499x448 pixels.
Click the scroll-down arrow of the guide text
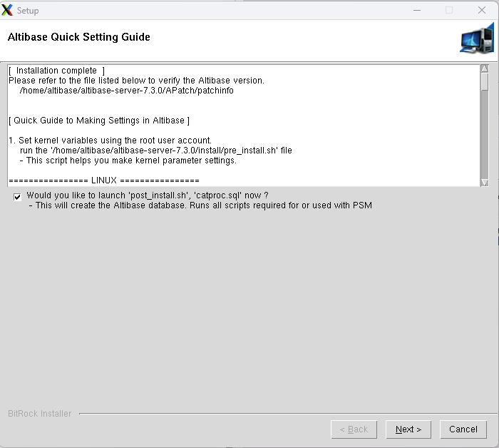pos(484,183)
